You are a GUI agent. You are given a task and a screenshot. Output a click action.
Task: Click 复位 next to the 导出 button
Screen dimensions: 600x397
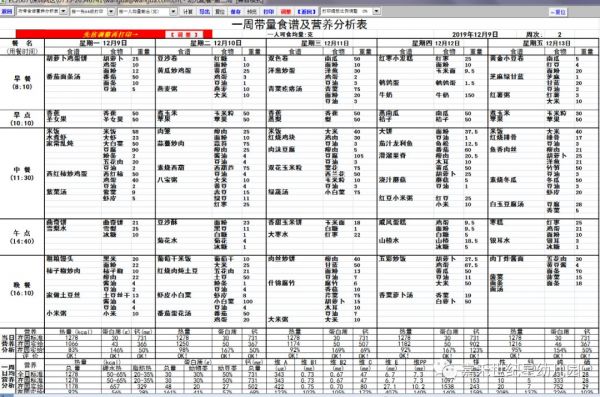click(220, 12)
